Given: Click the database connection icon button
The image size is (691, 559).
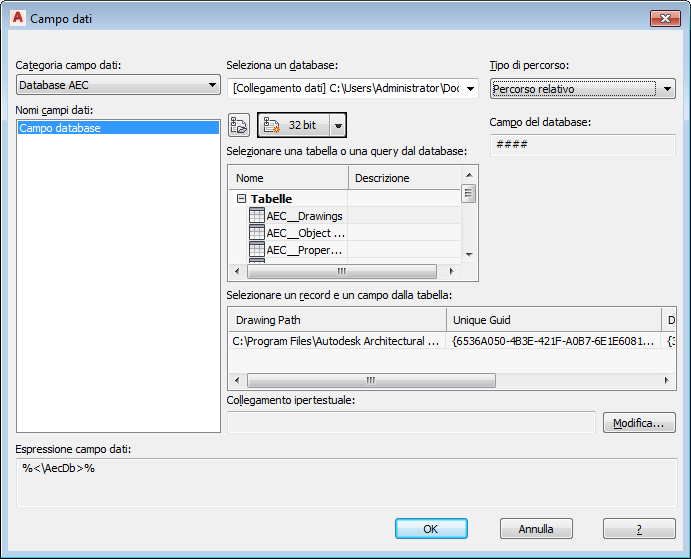Looking at the screenshot, I should (x=239, y=125).
